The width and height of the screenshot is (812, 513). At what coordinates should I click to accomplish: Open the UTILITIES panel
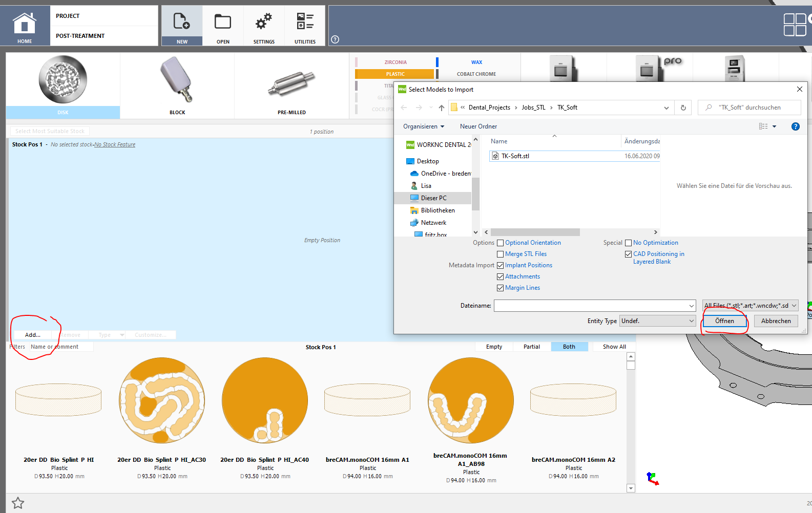[305, 26]
